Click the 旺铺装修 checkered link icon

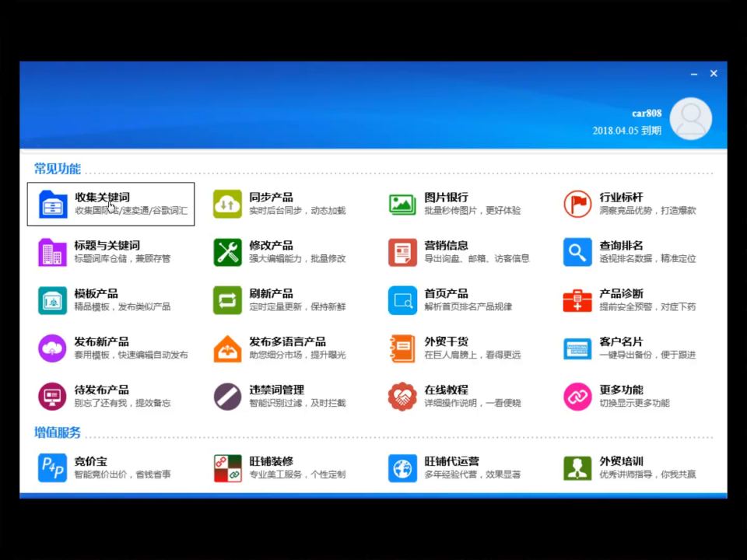[x=227, y=467]
